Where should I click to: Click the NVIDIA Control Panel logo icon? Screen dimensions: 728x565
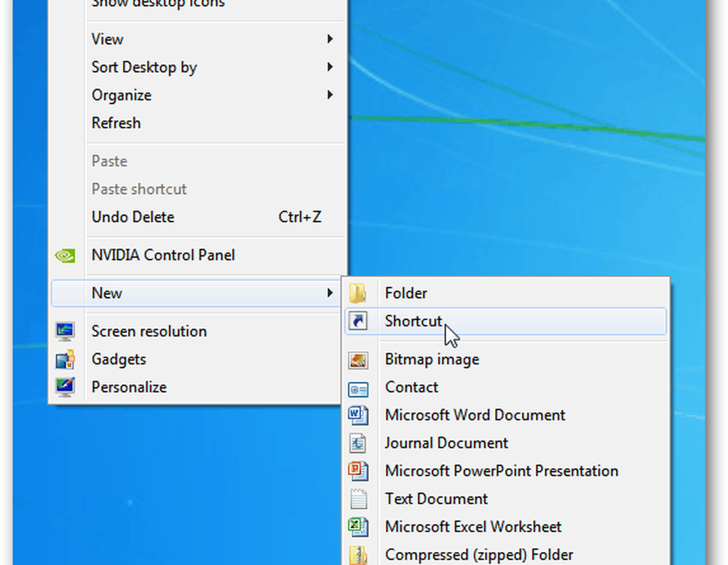66,256
